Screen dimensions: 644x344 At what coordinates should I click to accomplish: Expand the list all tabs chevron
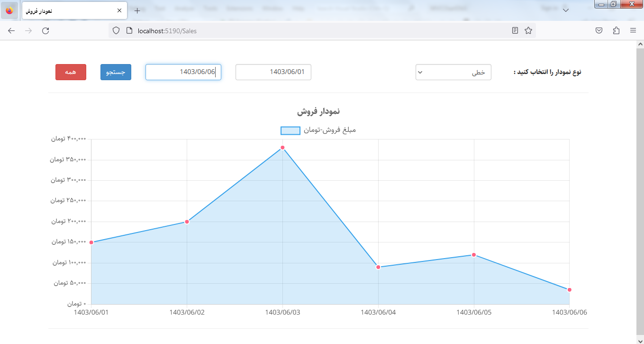565,10
